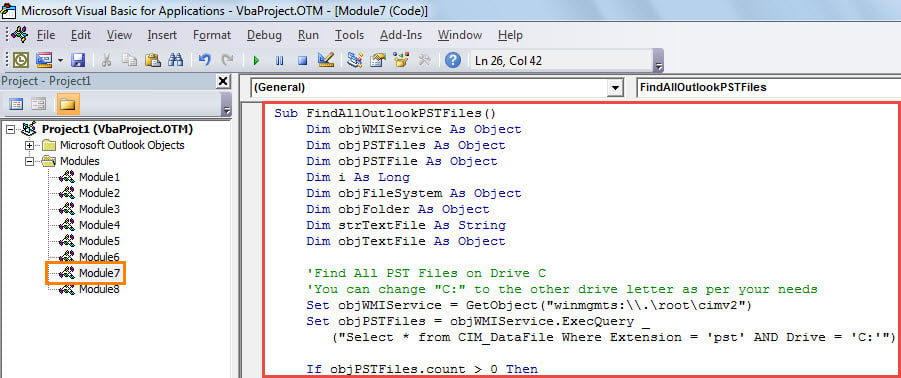The image size is (901, 378).
Task: Open the Help menu
Action: click(510, 35)
